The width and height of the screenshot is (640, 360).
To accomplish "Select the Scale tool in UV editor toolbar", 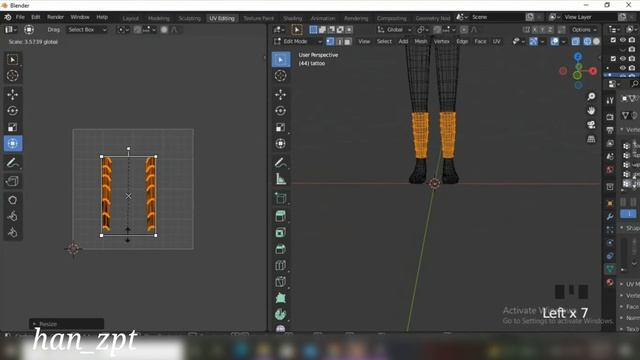I will (13, 127).
